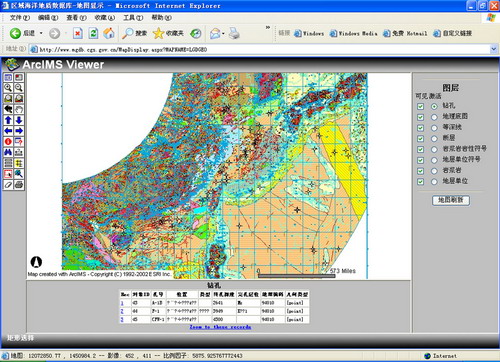Open the yellow Buffer tool
This screenshot has width=500, height=362.
pos(19,163)
